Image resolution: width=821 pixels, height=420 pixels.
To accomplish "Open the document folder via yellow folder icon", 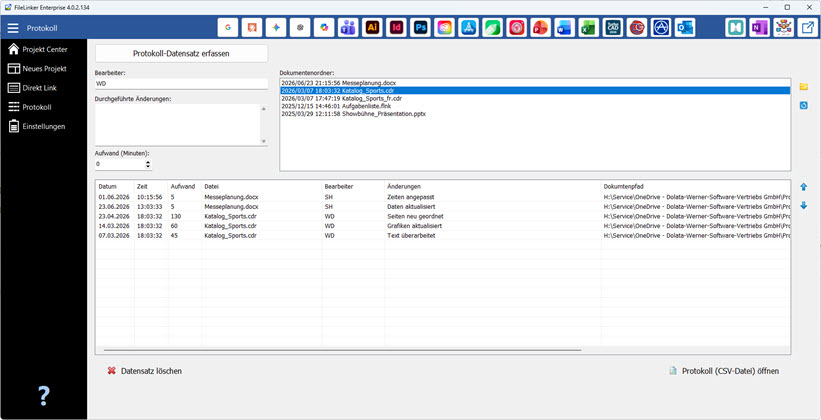I will (804, 87).
